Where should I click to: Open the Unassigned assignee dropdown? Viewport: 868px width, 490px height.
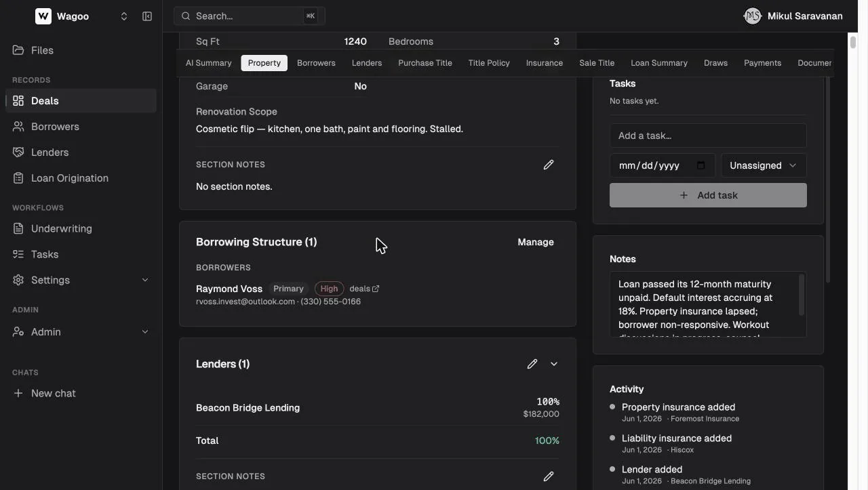point(764,165)
